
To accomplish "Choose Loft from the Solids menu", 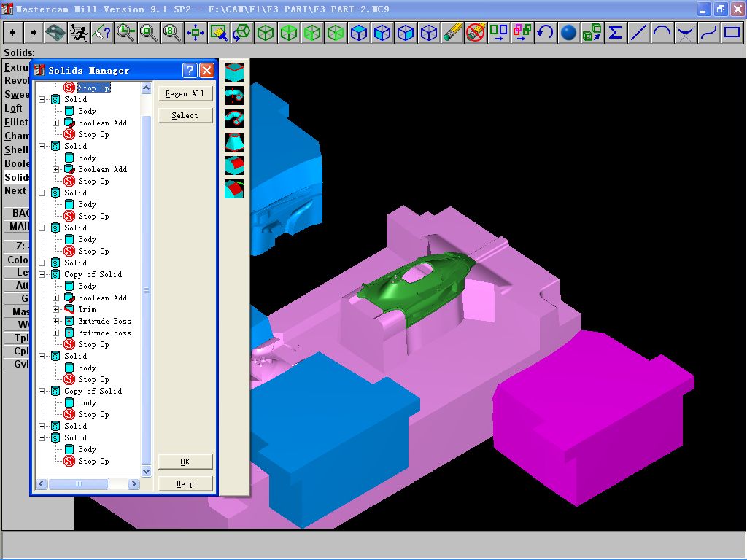I will [x=13, y=108].
